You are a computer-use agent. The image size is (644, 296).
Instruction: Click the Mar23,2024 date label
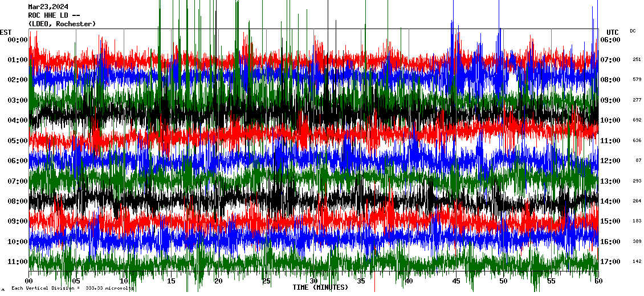click(48, 7)
